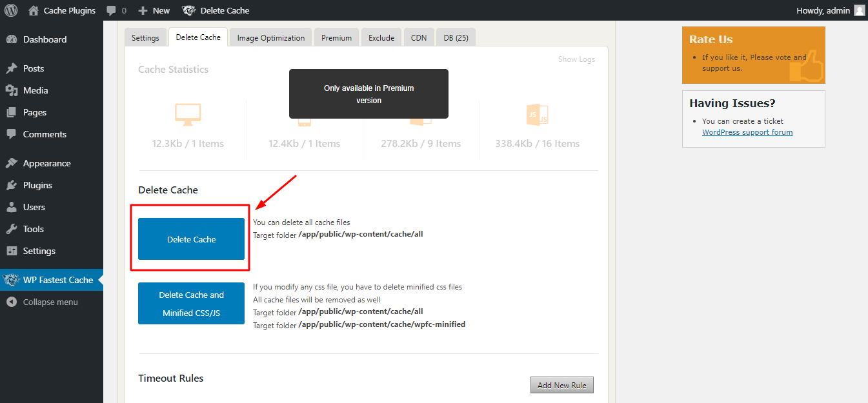The image size is (868, 403).
Task: Click the cheetah icon beside Delete Cache
Action: (188, 10)
